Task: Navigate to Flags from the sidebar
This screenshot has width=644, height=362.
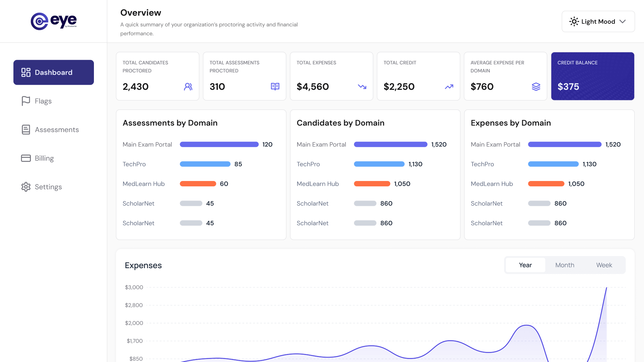Action: click(43, 101)
